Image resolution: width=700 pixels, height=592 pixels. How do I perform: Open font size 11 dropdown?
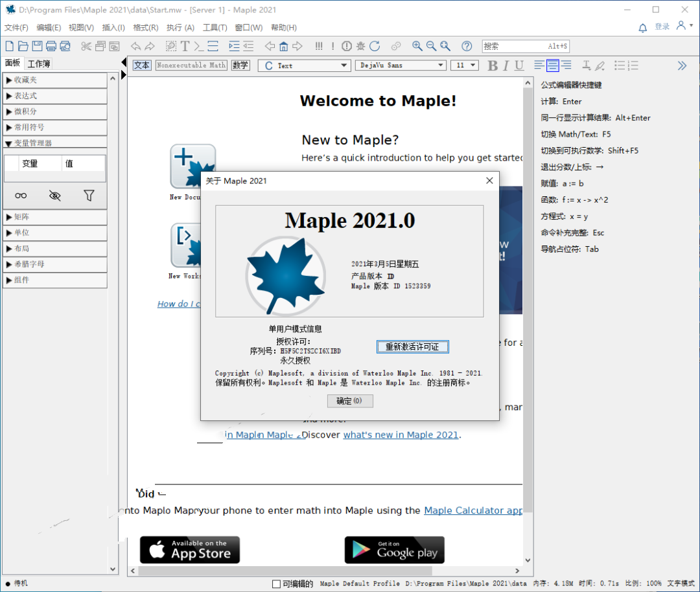[x=465, y=65]
